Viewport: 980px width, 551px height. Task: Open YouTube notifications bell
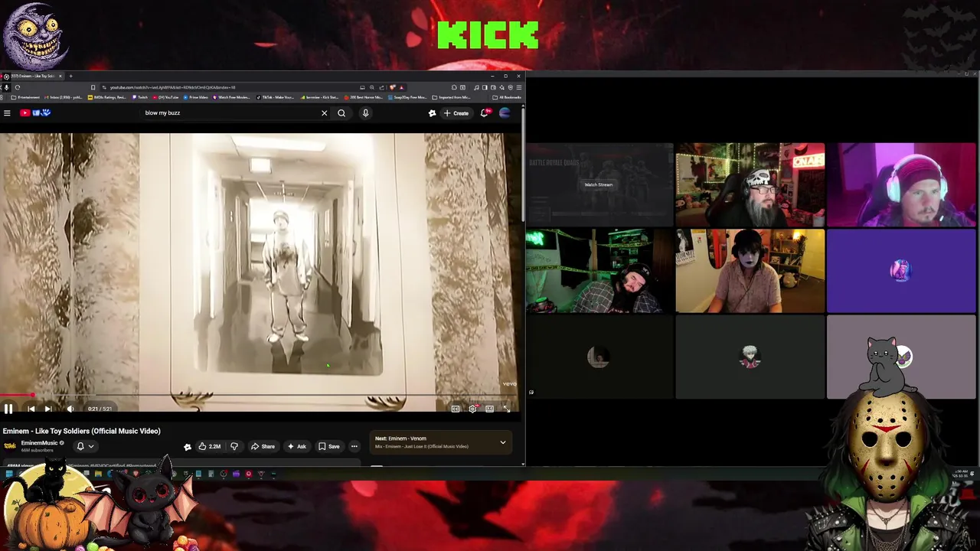pos(484,113)
